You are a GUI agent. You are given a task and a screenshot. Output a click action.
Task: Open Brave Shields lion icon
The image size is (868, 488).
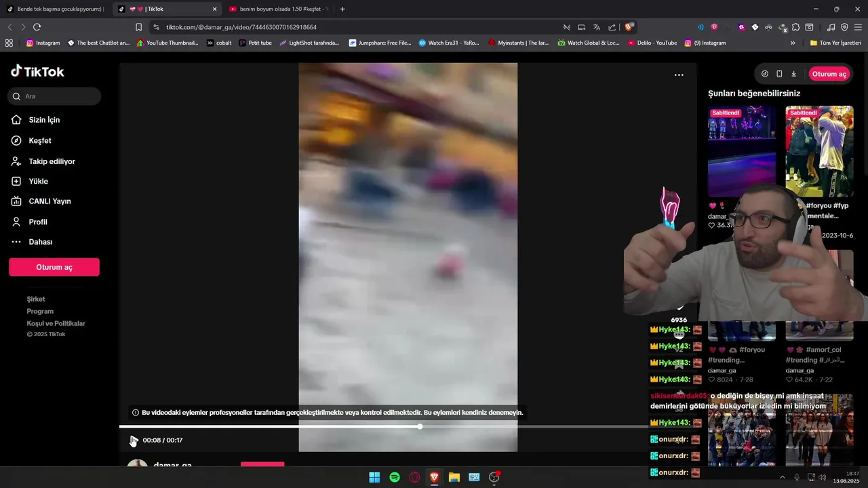(x=629, y=27)
